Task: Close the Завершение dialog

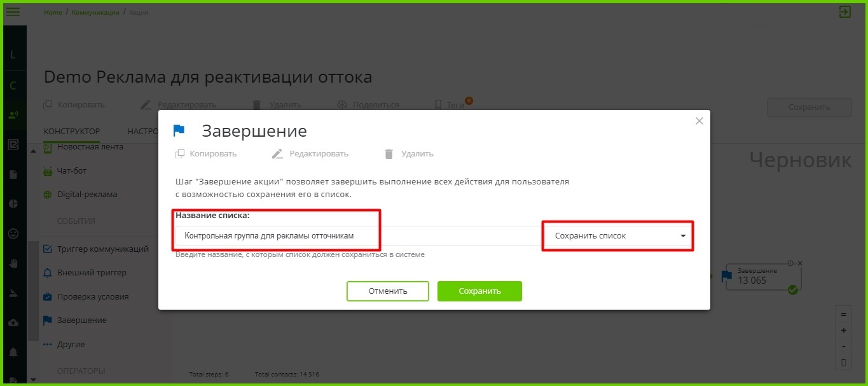Action: (x=699, y=121)
